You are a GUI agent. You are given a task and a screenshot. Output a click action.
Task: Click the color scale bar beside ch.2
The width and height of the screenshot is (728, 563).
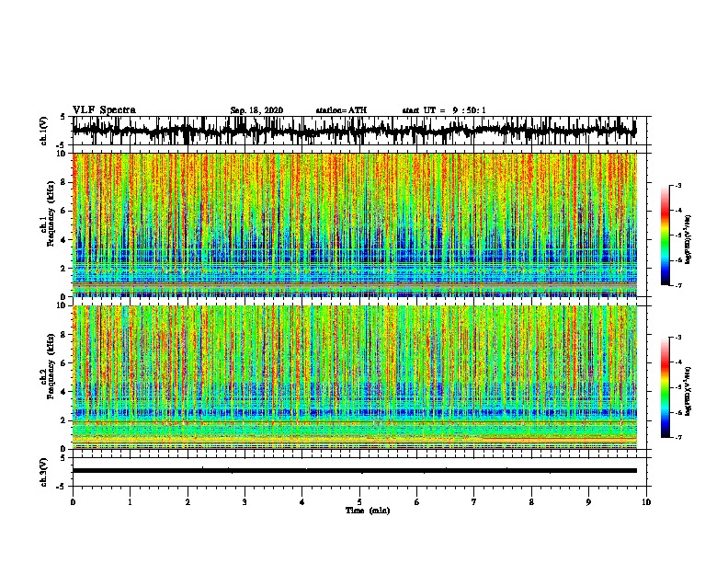pyautogui.click(x=665, y=387)
